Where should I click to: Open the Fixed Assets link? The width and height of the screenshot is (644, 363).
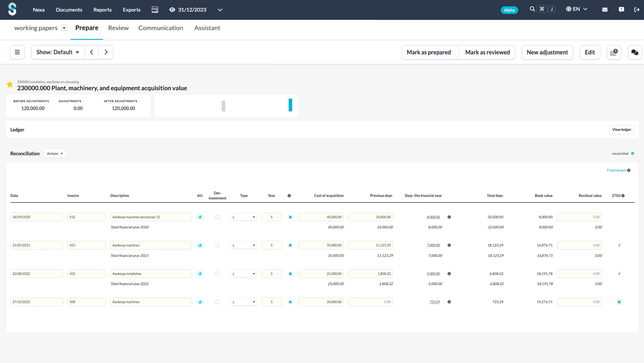617,170
